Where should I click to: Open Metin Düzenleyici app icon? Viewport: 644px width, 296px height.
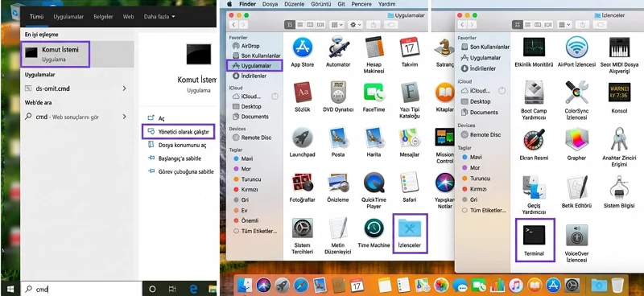(339, 228)
